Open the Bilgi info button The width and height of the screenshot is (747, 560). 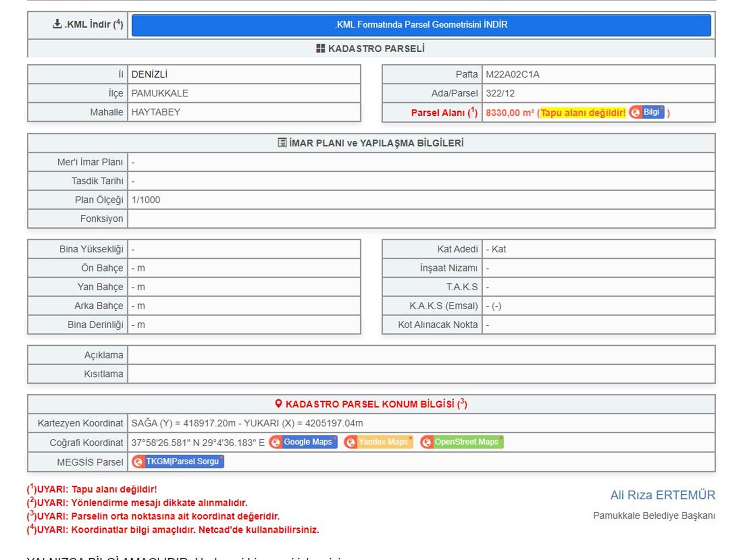click(647, 112)
